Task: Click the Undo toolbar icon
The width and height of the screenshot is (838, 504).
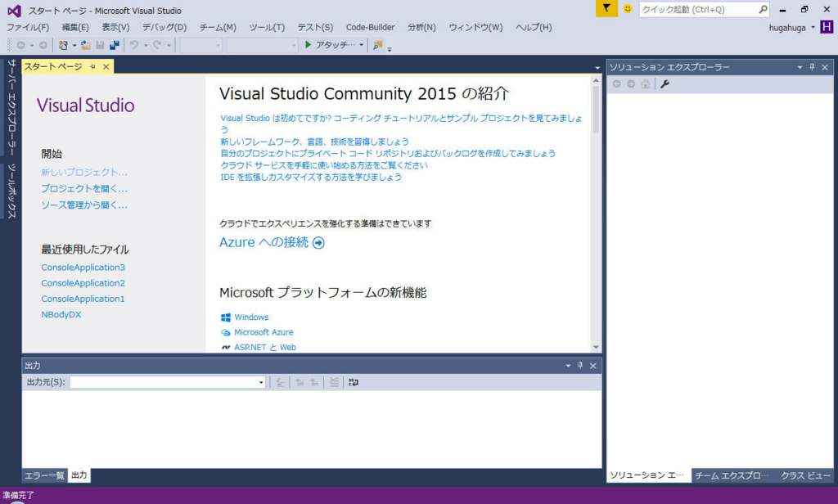Action: (134, 46)
